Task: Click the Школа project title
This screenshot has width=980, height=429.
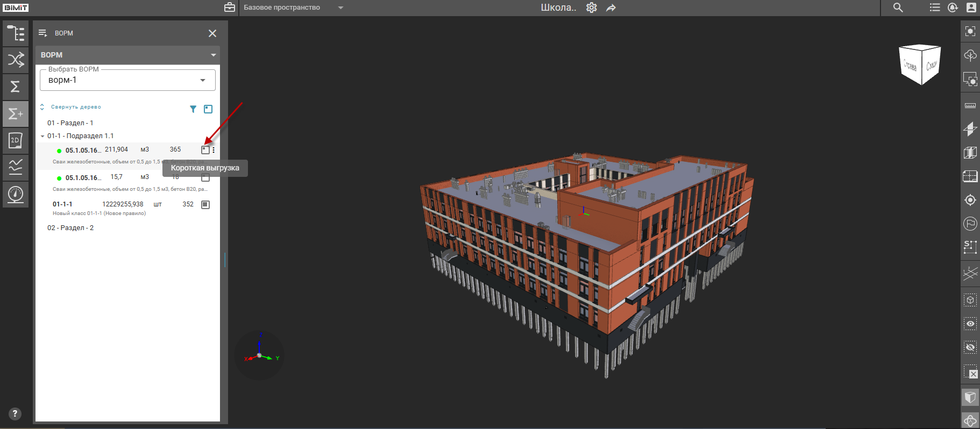Action: (x=558, y=8)
